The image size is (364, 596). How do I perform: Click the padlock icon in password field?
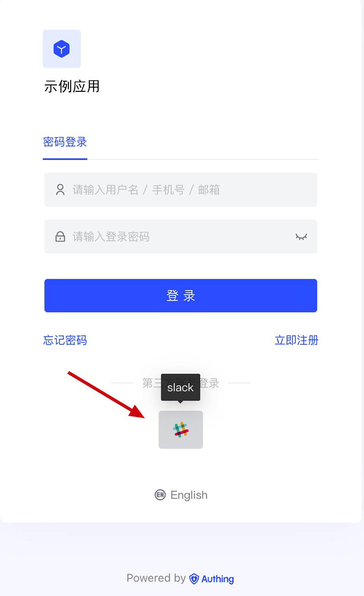point(60,237)
